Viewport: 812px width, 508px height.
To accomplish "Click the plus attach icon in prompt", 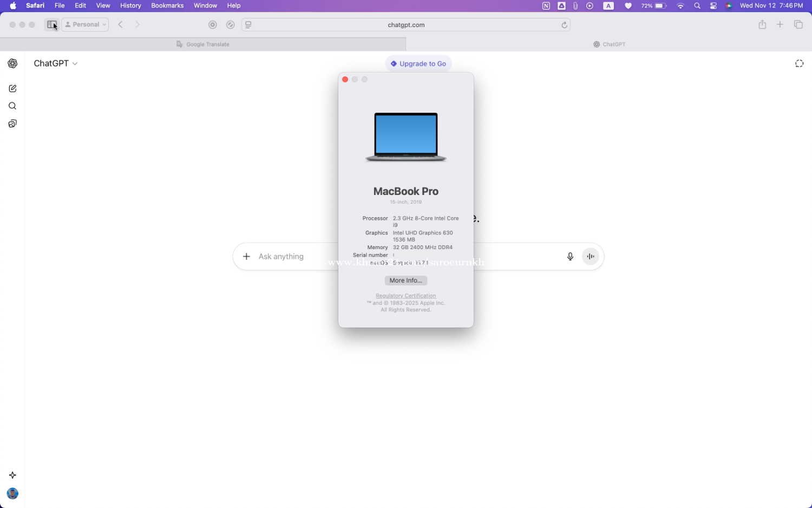I will coord(246,257).
